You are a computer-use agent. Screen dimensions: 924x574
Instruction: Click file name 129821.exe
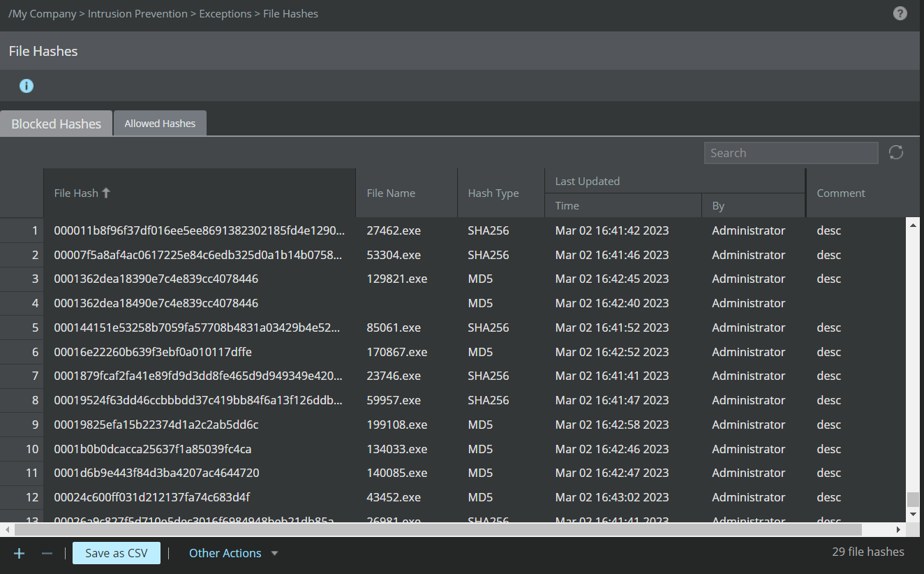coord(397,279)
